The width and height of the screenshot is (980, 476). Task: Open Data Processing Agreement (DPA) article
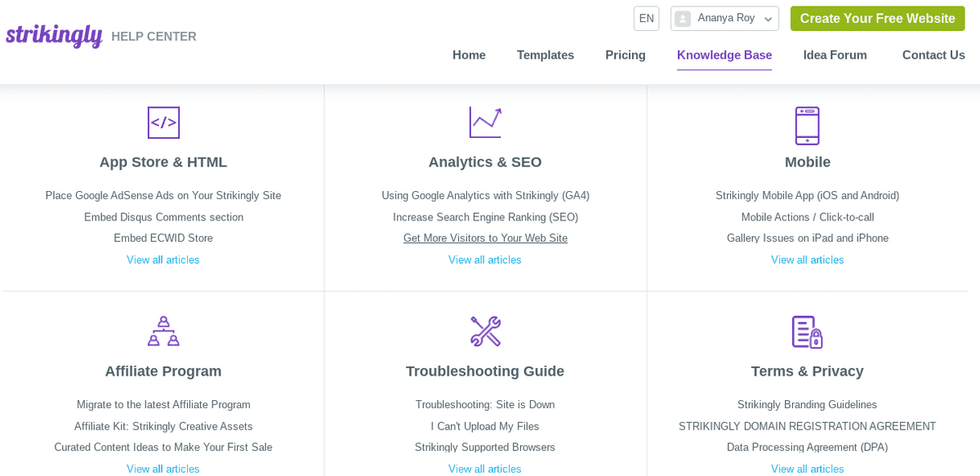tap(808, 447)
